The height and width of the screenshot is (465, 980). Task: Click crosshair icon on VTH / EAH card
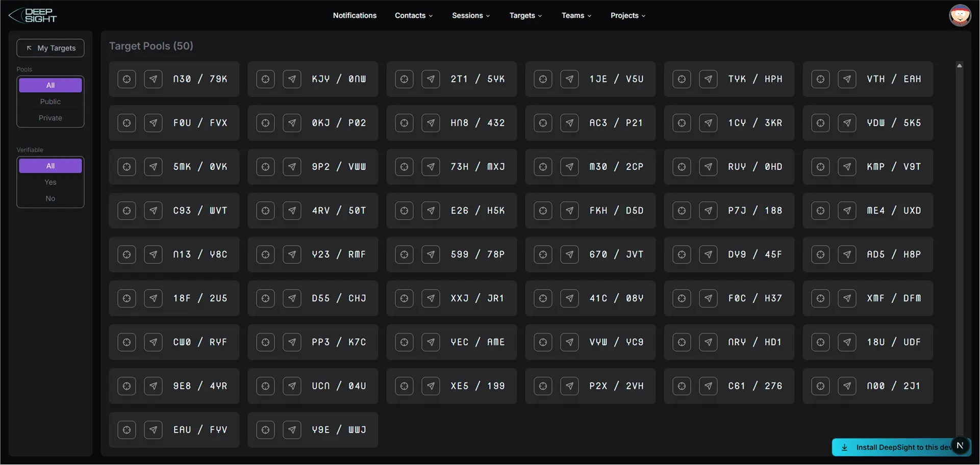(820, 79)
